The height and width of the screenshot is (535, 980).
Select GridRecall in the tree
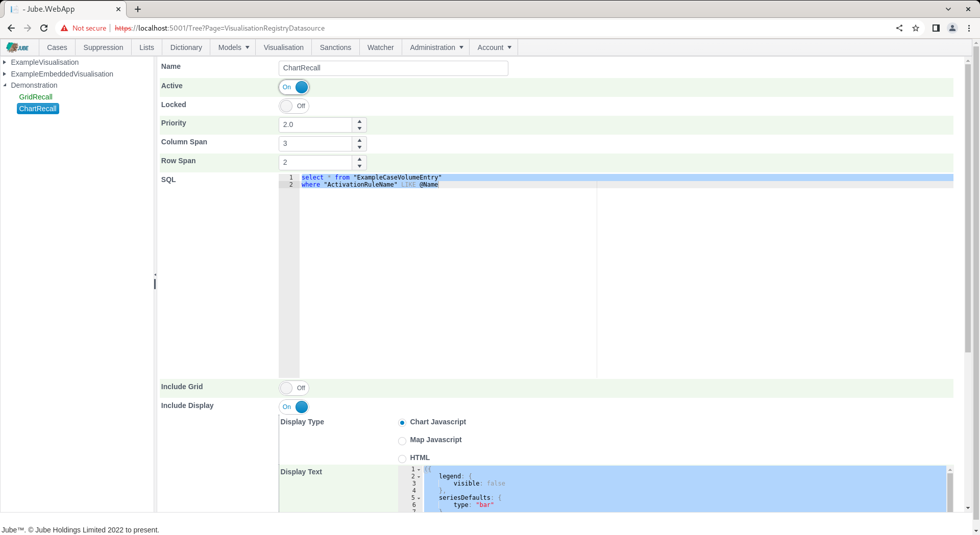pyautogui.click(x=36, y=97)
